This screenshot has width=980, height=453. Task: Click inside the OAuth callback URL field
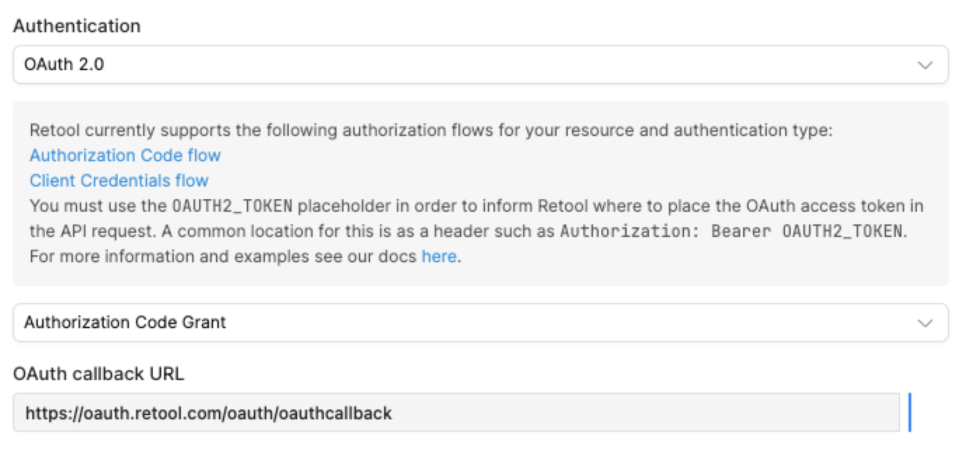(x=456, y=413)
